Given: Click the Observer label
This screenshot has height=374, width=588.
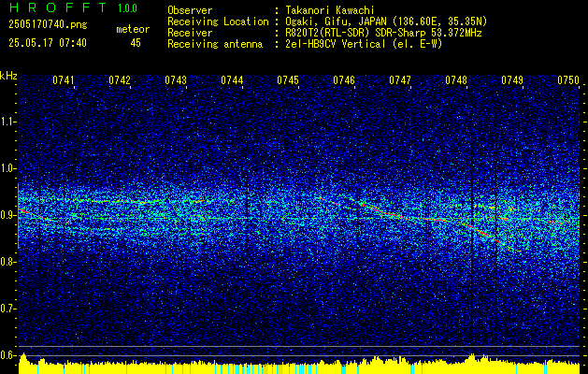Looking at the screenshot, I should coord(190,10).
